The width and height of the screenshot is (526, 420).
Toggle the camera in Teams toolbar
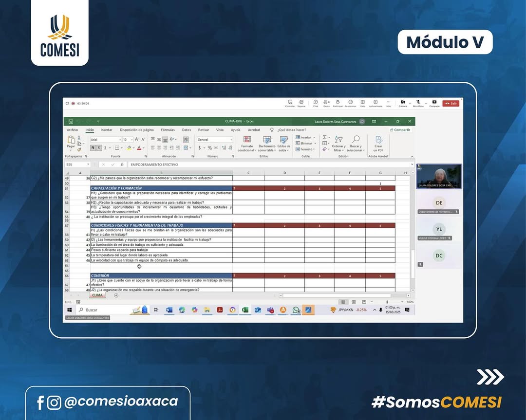pyautogui.click(x=403, y=103)
